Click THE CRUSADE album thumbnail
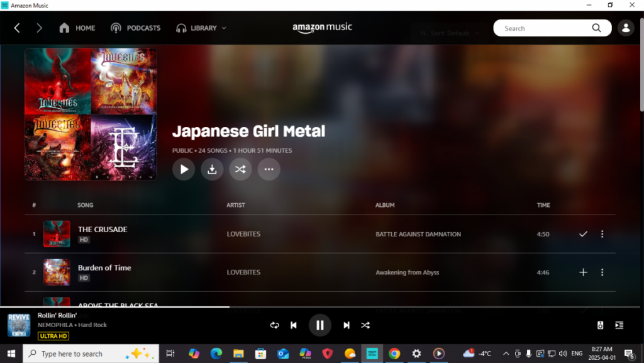The height and width of the screenshot is (363, 644). pyautogui.click(x=57, y=233)
